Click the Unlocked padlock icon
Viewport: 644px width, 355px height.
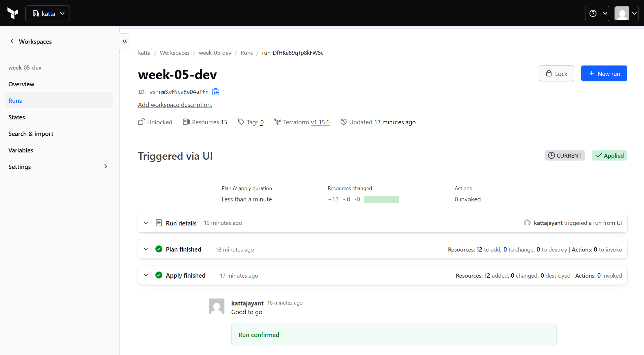point(141,122)
